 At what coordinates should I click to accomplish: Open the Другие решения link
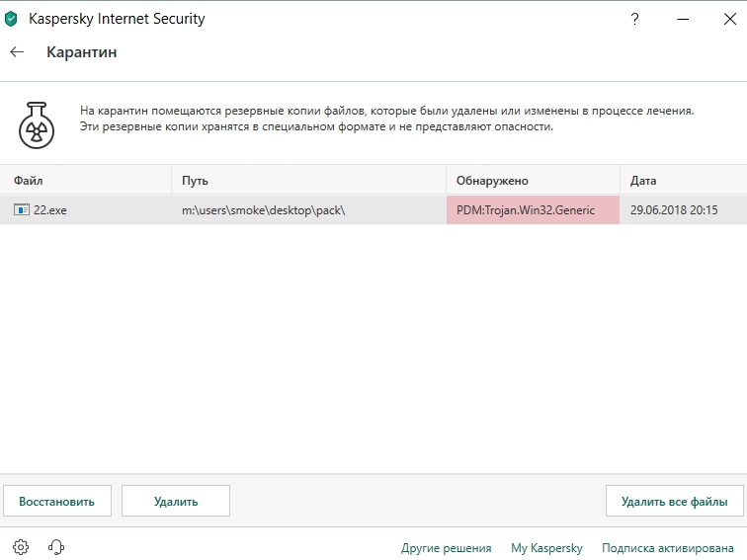pyautogui.click(x=446, y=548)
